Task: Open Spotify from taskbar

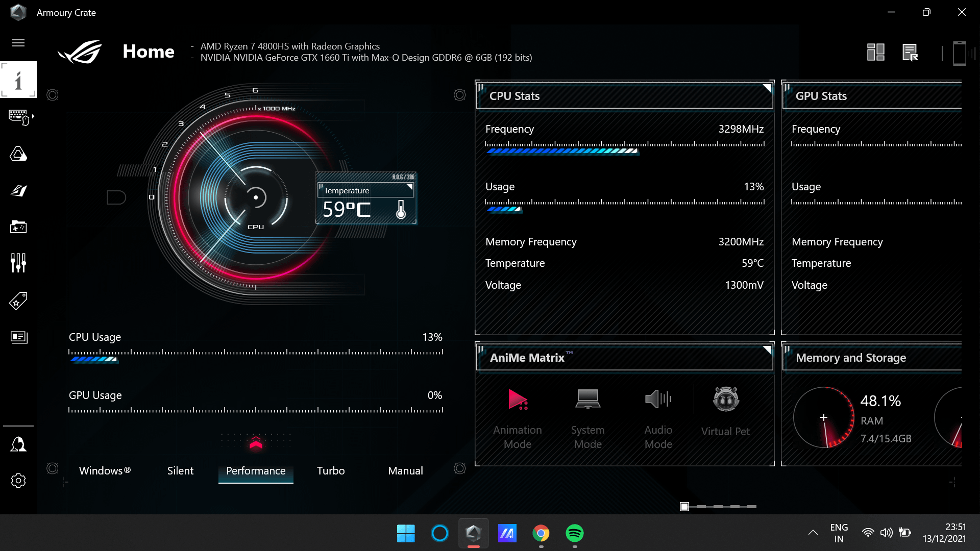Action: (575, 533)
